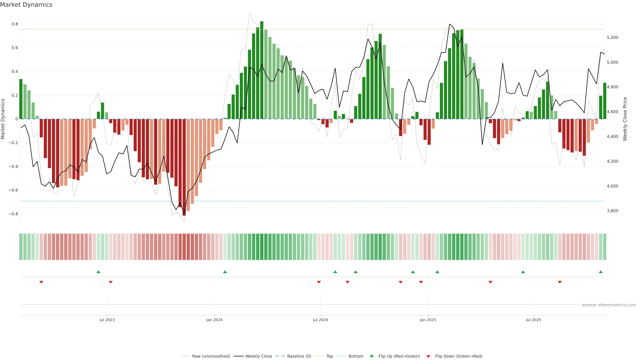The width and height of the screenshot is (644, 362).
Task: Toggle the Weekly Close legend entry
Action: pos(258,356)
